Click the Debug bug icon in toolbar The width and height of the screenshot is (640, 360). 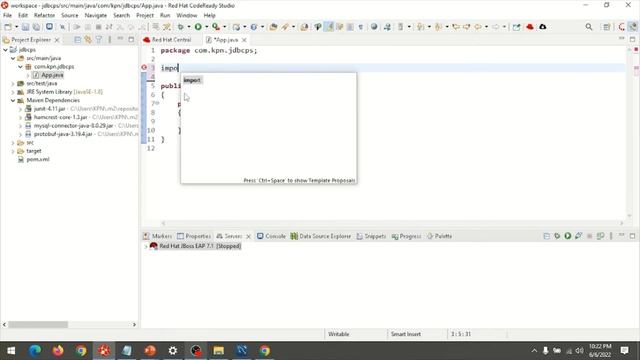pos(180,27)
